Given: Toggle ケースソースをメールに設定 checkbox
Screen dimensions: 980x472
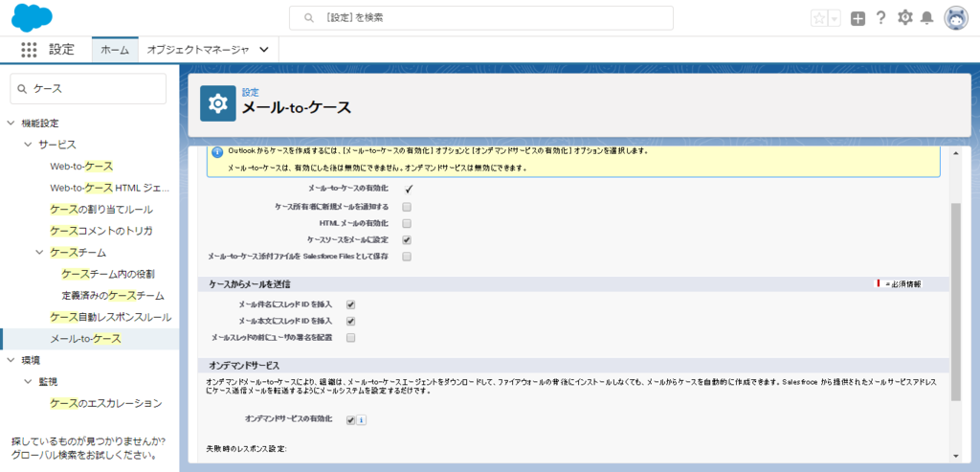Looking at the screenshot, I should pos(407,239).
